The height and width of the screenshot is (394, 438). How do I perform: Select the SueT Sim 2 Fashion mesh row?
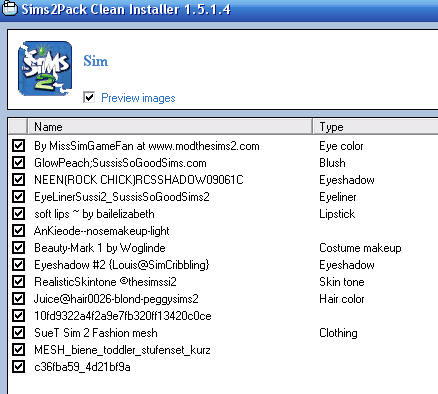click(x=224, y=333)
